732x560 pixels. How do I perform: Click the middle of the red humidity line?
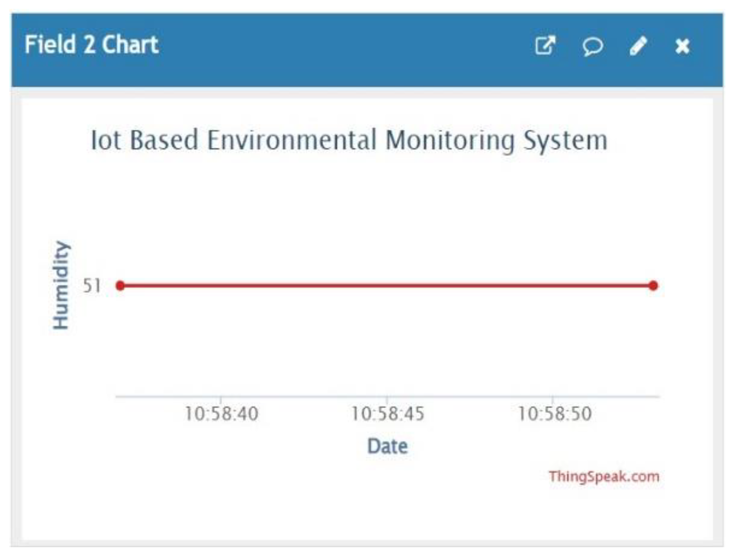387,286
